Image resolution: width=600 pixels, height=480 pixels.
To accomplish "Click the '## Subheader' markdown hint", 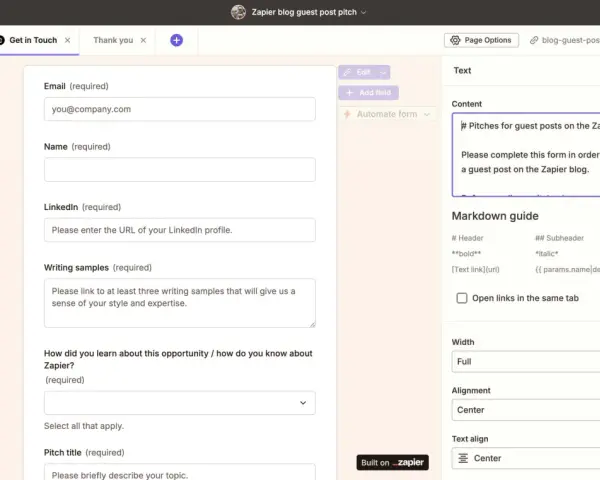I will (x=559, y=238).
